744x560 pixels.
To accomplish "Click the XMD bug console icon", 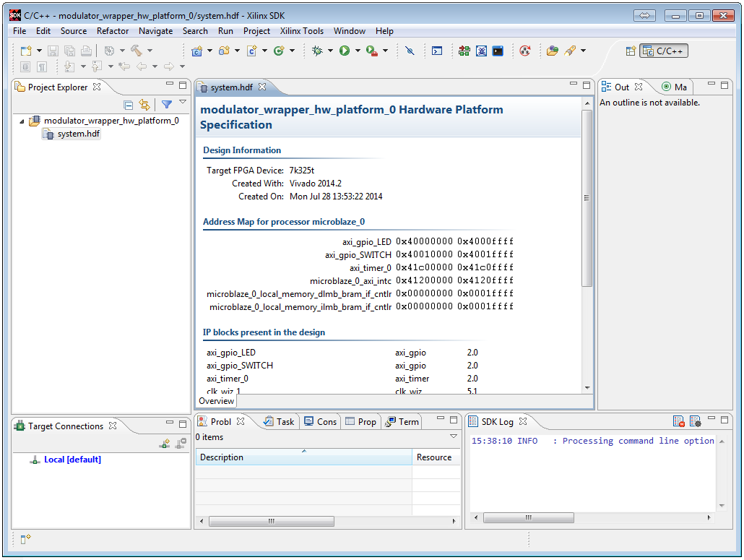I will [x=481, y=51].
